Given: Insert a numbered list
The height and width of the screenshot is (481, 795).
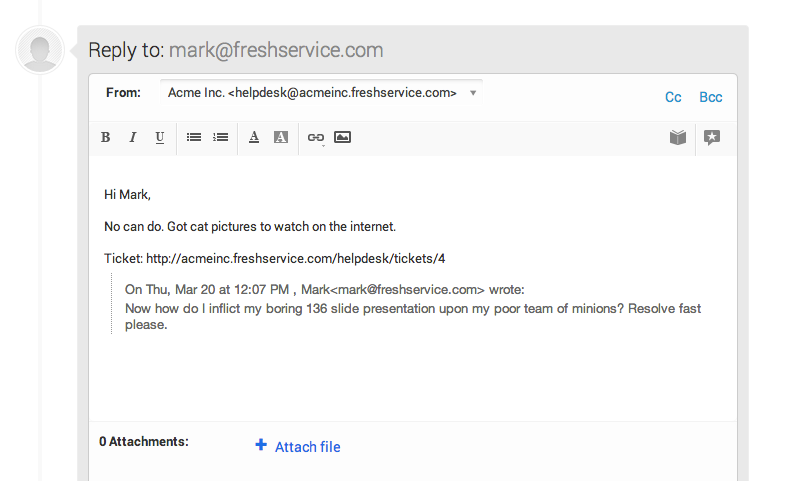Looking at the screenshot, I should click(220, 137).
